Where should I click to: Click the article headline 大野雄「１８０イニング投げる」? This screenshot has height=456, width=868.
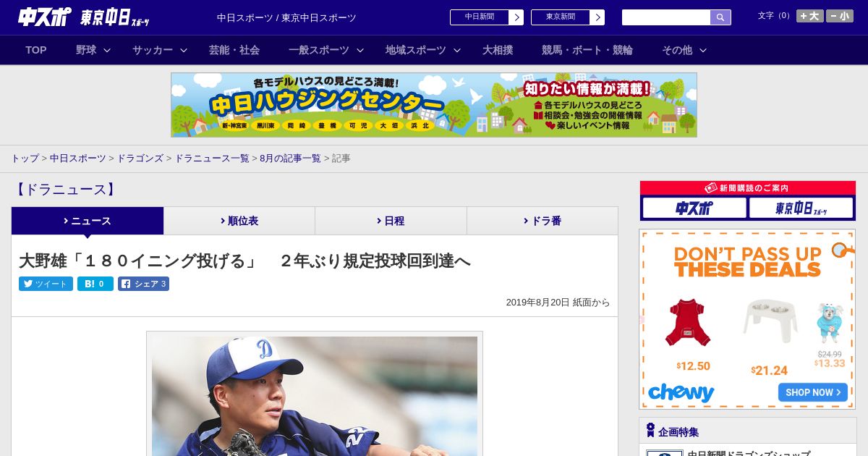coord(245,261)
